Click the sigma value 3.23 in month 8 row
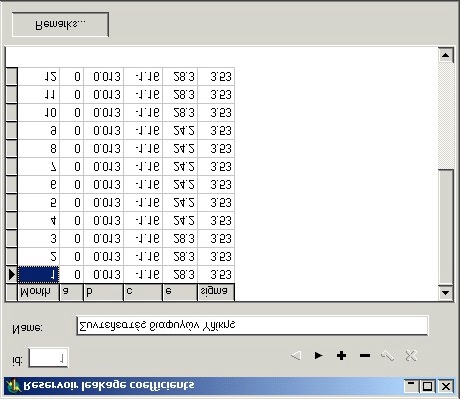460x399 pixels. click(x=216, y=148)
